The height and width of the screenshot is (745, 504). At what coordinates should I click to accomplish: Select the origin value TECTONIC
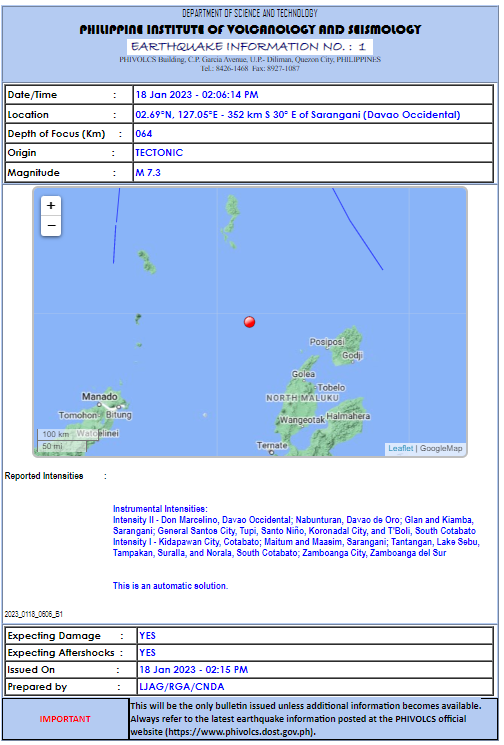pos(159,153)
